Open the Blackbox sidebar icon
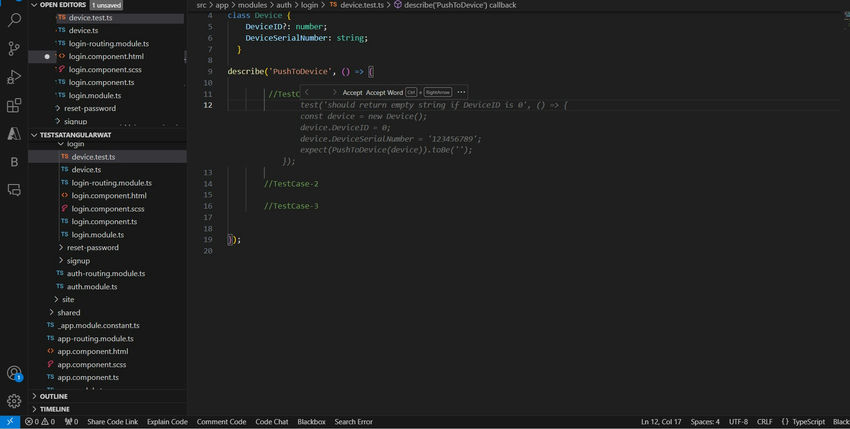 (14, 161)
